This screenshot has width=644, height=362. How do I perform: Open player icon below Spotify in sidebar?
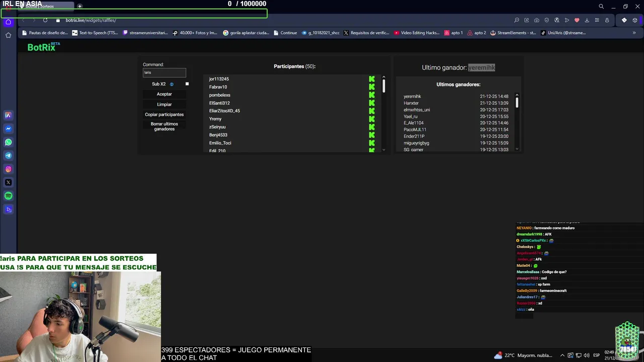tap(8, 210)
